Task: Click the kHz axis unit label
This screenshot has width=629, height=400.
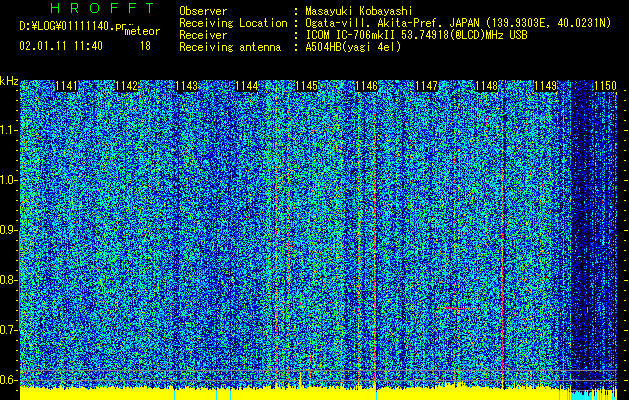Action: click(x=9, y=81)
